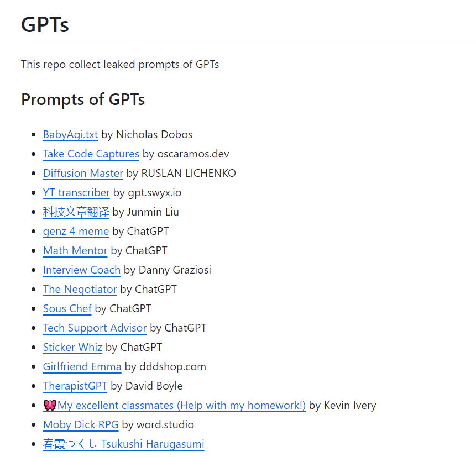Click the Take Code Captures link

[x=91, y=154]
